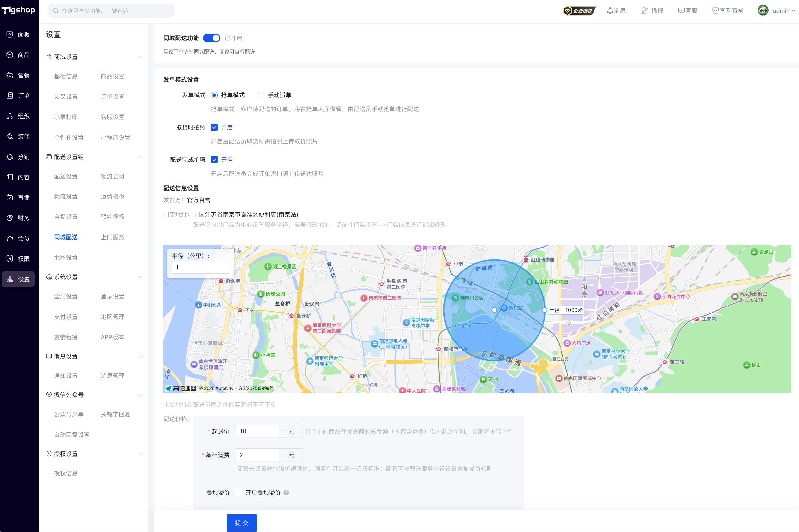Open the 直播 live stream sidebar icon

point(10,197)
